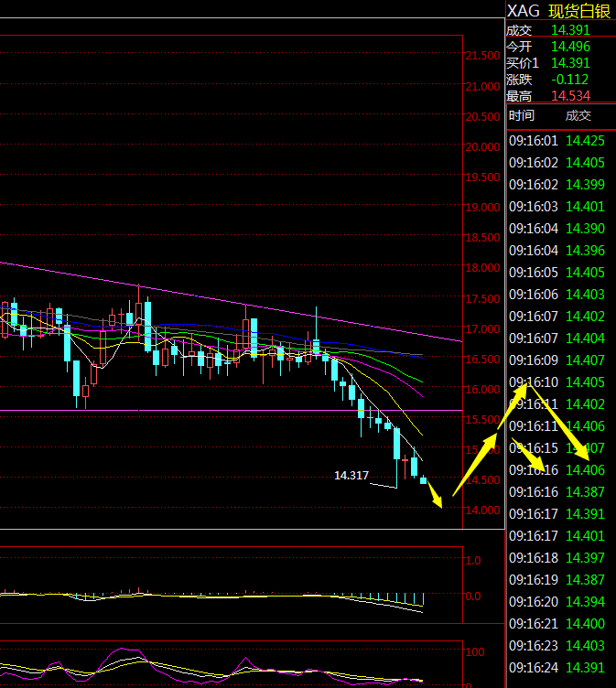Click the 0.0 label on MACD axis
The height and width of the screenshot is (688, 616).
[x=473, y=597]
